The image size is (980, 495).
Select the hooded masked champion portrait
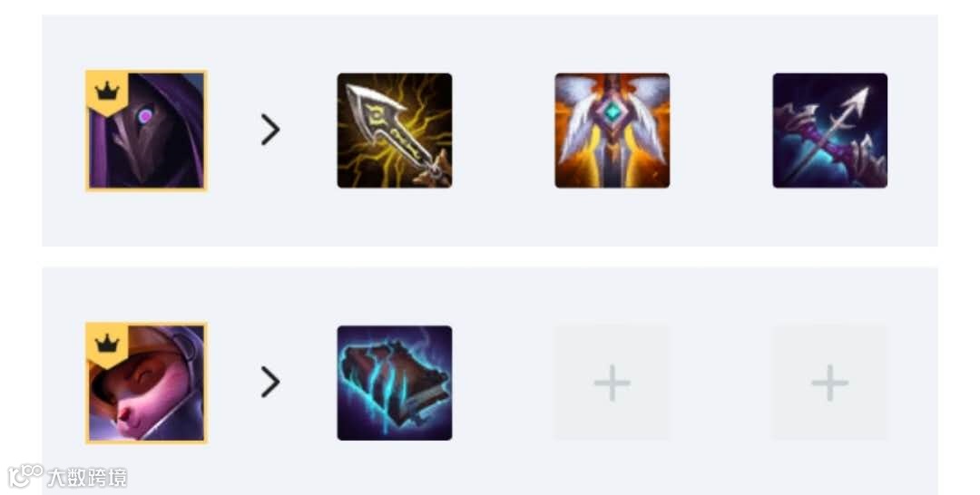click(x=146, y=131)
